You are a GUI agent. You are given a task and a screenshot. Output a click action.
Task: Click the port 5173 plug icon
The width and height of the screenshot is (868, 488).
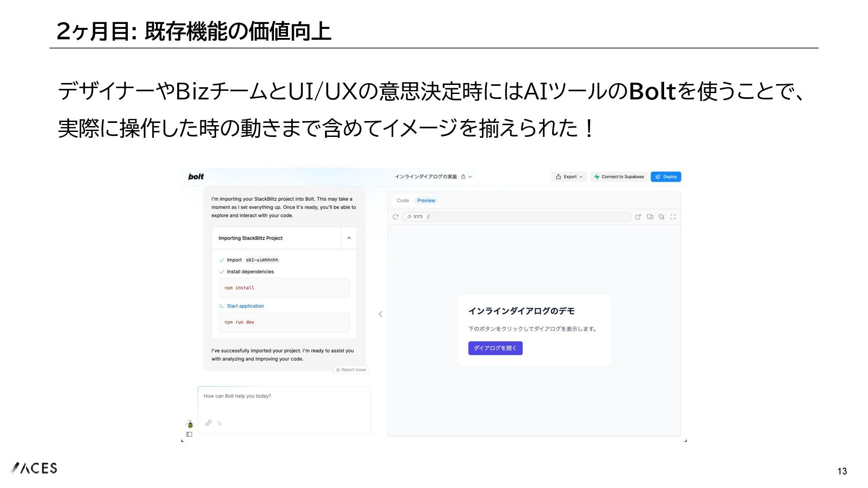tap(409, 217)
